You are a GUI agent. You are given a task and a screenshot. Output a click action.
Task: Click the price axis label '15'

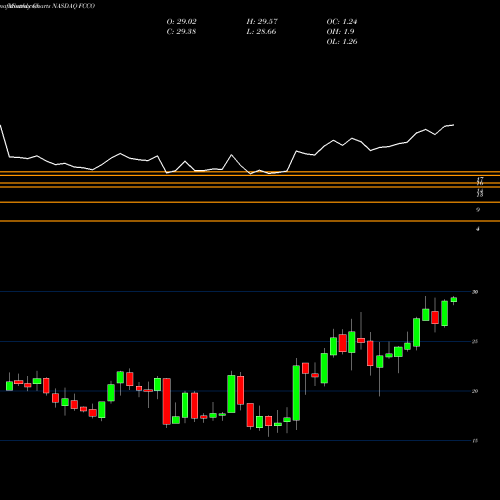pyautogui.click(x=475, y=441)
